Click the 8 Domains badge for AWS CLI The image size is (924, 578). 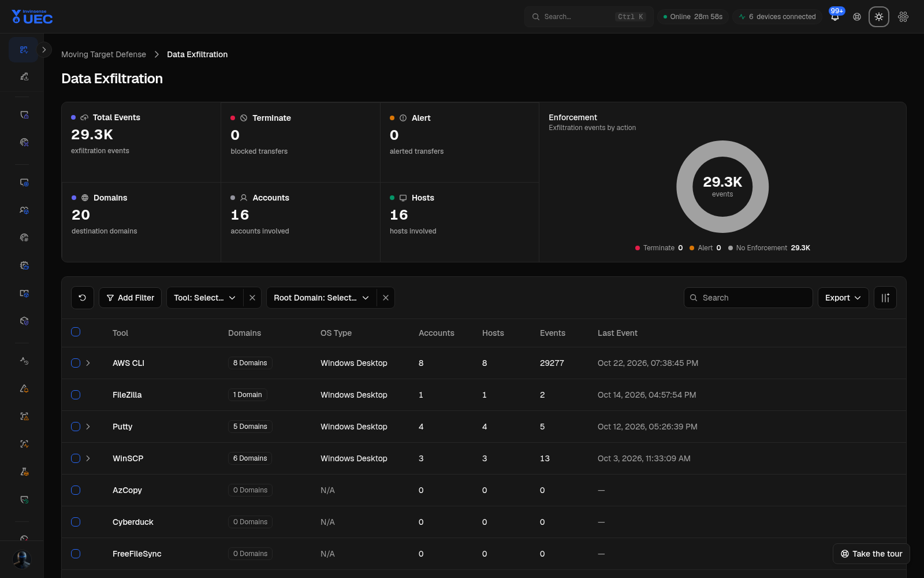point(250,363)
